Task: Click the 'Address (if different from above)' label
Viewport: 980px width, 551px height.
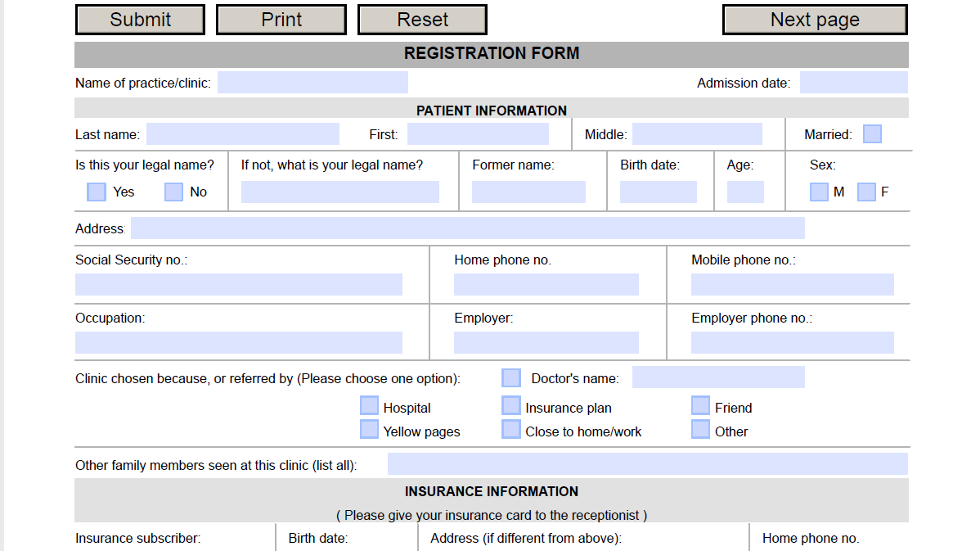Action: pos(526,539)
